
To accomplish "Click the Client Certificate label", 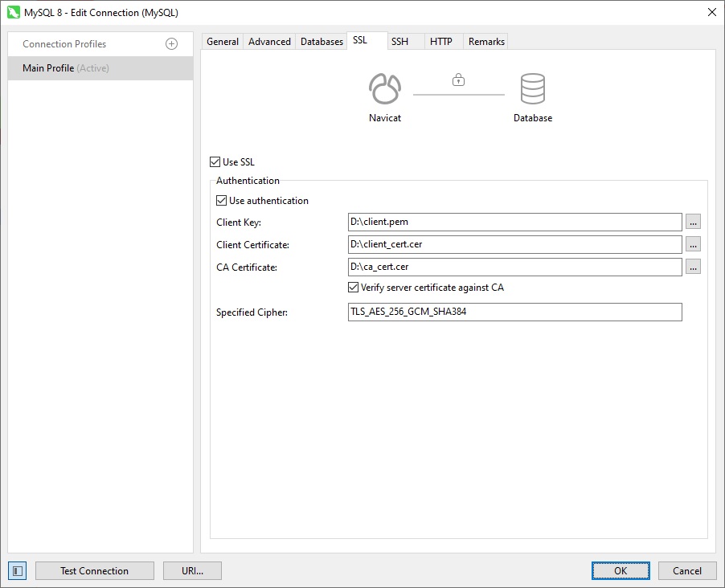I will pos(252,245).
